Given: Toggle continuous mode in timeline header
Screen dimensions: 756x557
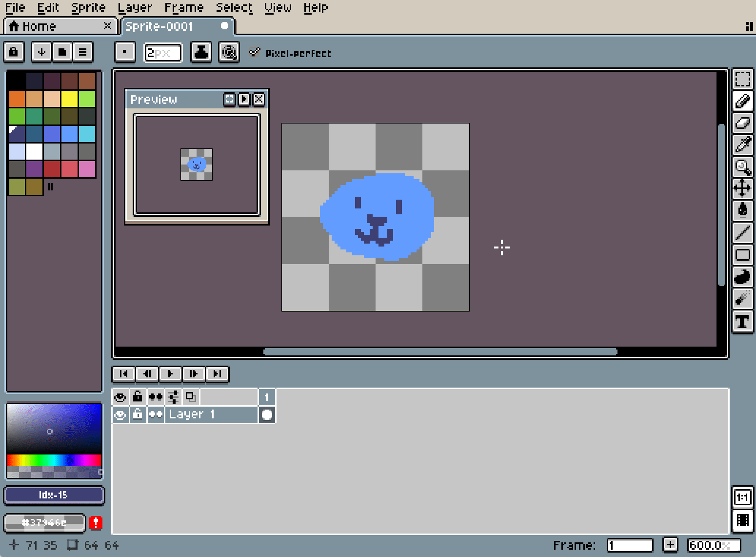Looking at the screenshot, I should pyautogui.click(x=156, y=397).
